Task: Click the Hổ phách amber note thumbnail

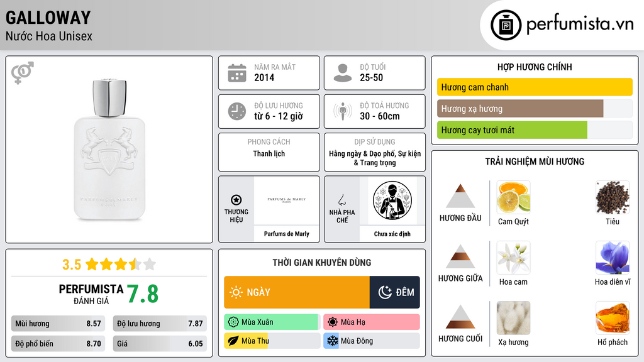Action: (x=613, y=318)
